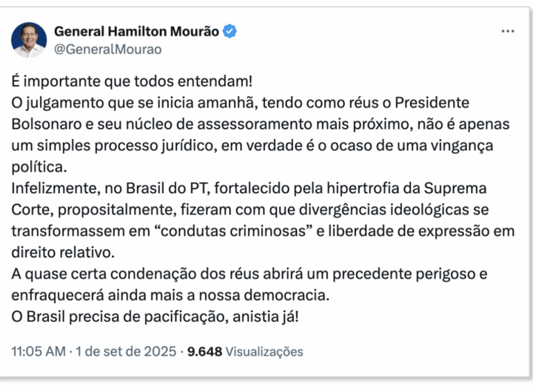Open the @GeneralMourao handle link
This screenshot has height=392, width=533.
[107, 50]
